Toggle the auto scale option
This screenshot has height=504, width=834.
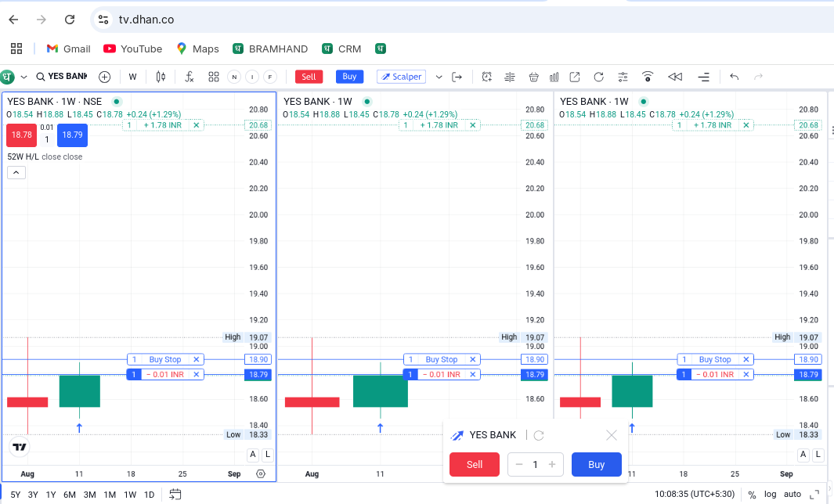click(792, 494)
